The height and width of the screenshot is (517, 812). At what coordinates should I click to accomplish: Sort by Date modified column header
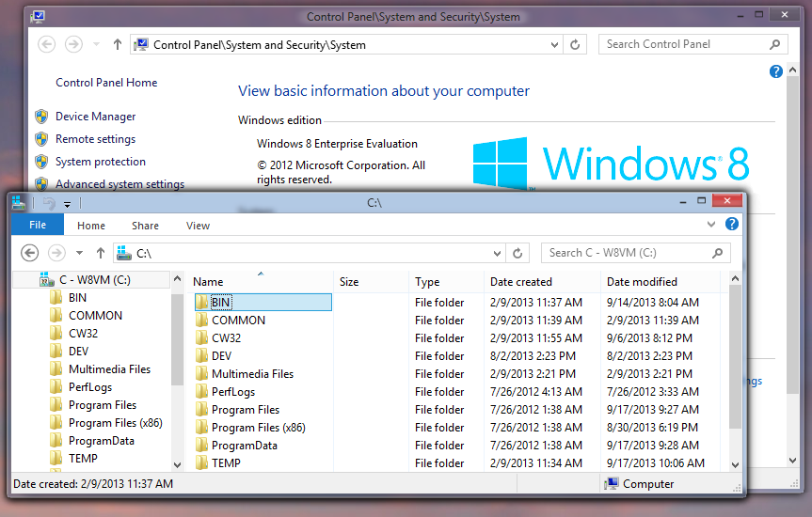(661, 281)
